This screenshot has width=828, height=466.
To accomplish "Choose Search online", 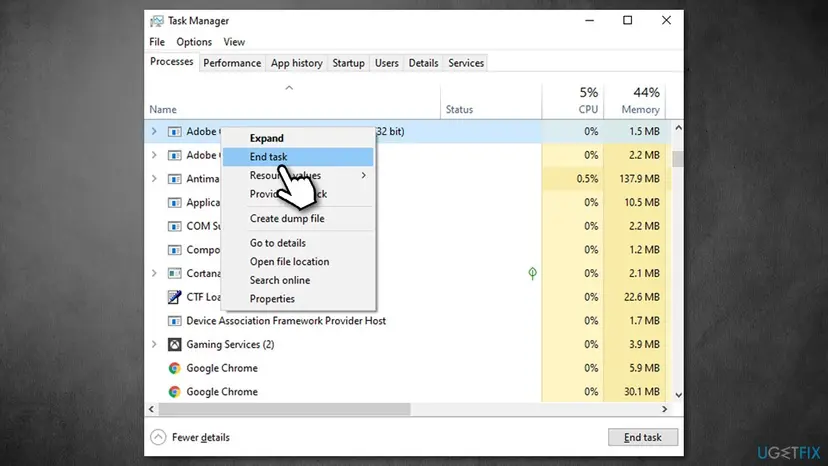I will 298,280.
